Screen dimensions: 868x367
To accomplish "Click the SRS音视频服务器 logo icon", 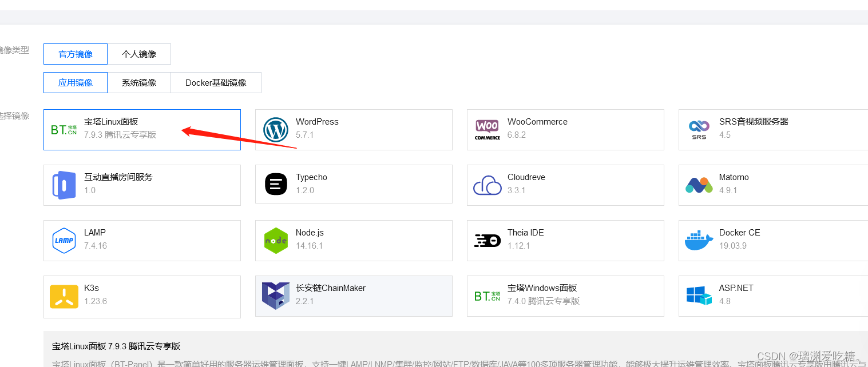I will [699, 130].
